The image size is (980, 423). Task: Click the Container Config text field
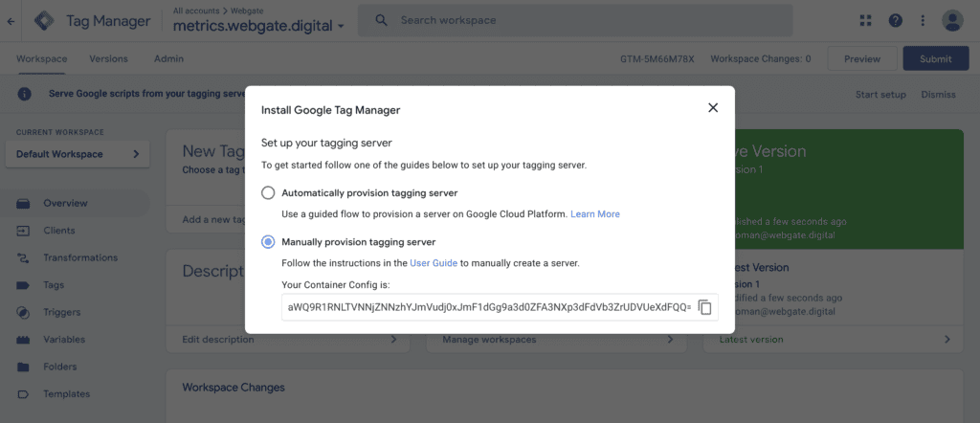[x=487, y=307]
